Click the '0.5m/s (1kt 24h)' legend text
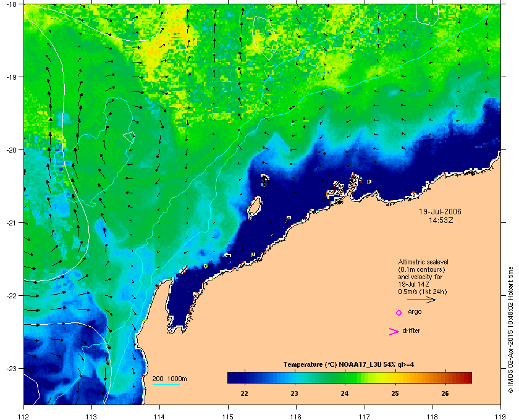This screenshot has width=519, height=420. (423, 292)
